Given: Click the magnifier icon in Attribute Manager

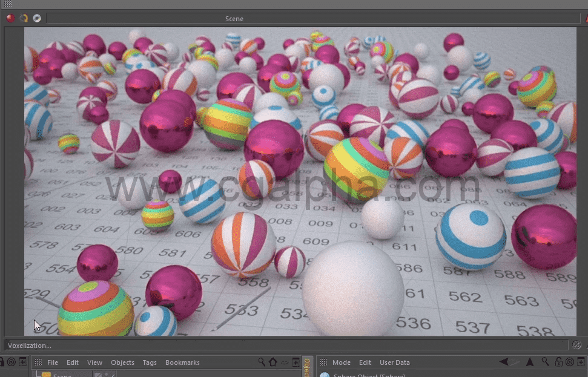Looking at the screenshot, I should 545,361.
